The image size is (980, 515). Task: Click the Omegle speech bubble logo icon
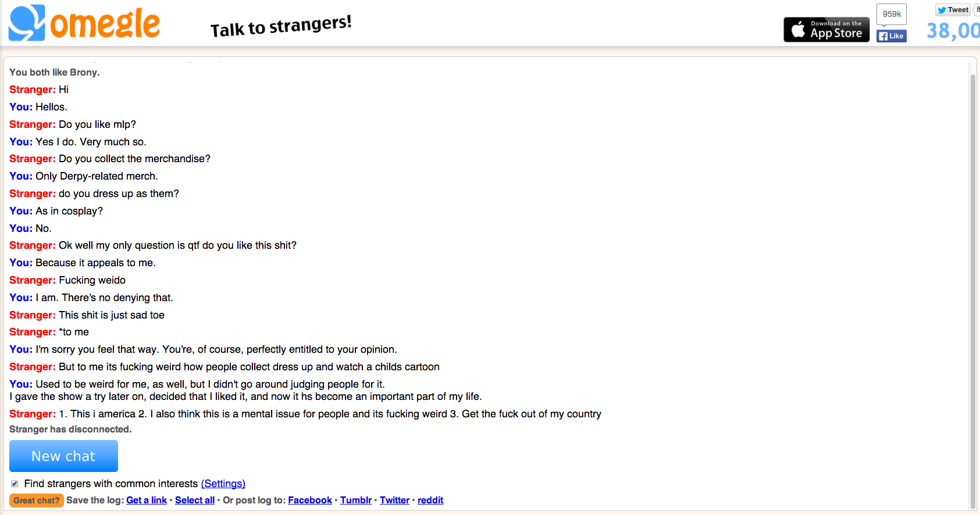[27, 23]
